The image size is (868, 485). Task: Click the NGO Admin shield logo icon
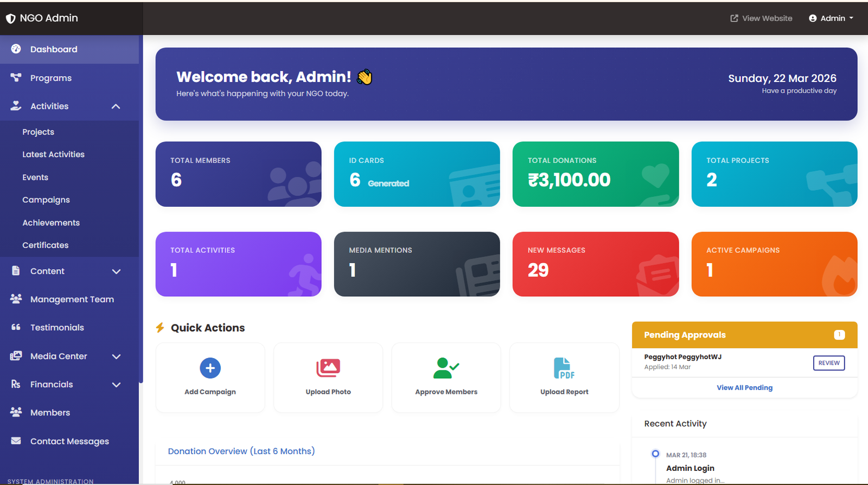(x=10, y=18)
